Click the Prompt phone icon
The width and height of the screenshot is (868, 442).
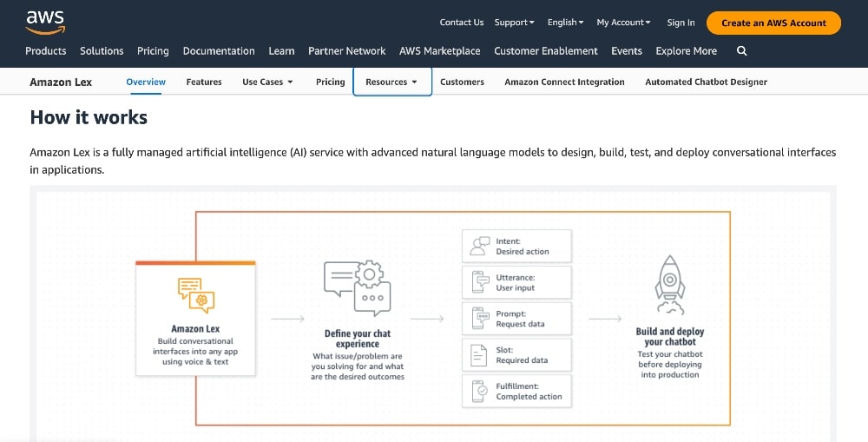[479, 318]
